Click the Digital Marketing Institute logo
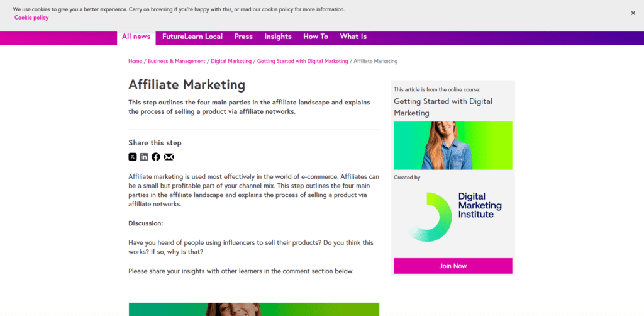This screenshot has width=644, height=316. pos(453,217)
